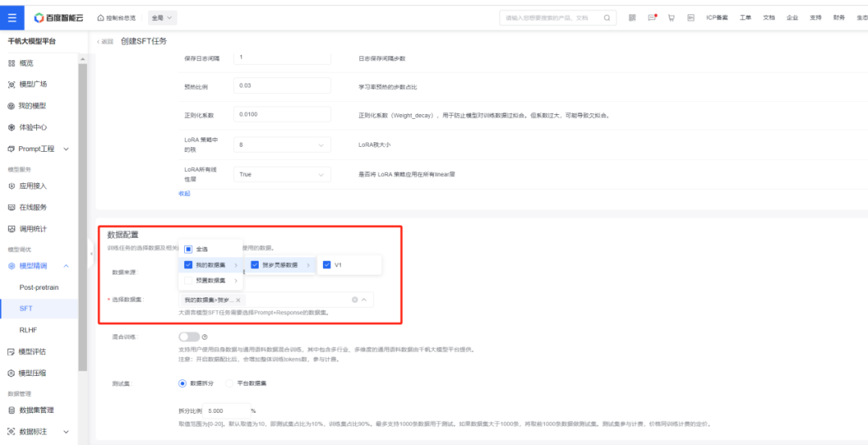
Task: Open the QR code icon
Action: click(x=633, y=18)
